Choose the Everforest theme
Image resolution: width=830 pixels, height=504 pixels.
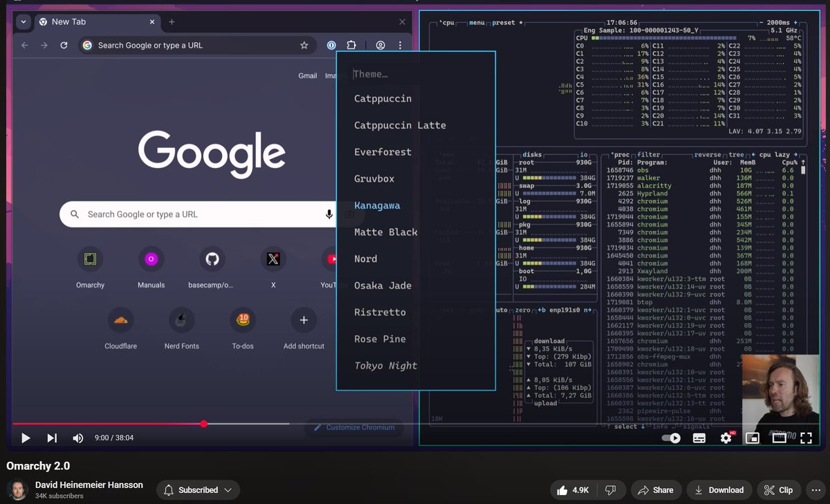(382, 152)
